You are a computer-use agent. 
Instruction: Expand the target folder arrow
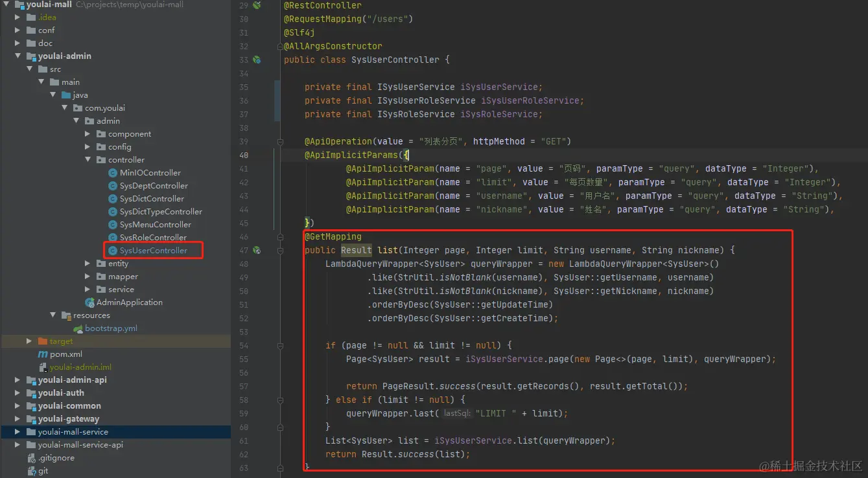pos(29,341)
